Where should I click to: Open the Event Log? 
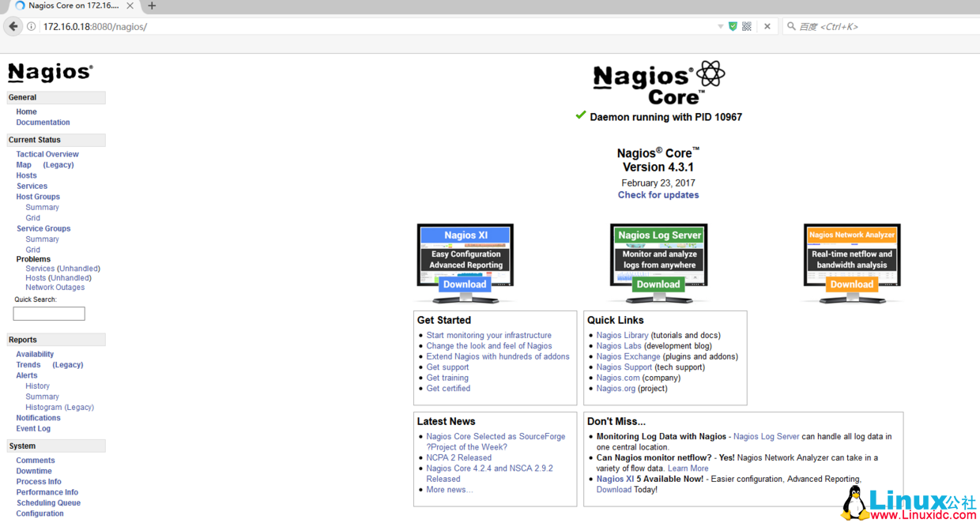click(x=33, y=429)
